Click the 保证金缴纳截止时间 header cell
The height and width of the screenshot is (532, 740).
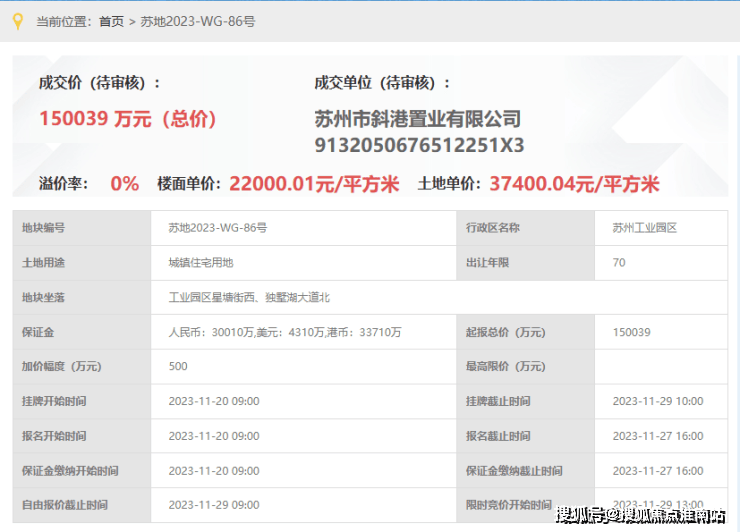pos(525,471)
